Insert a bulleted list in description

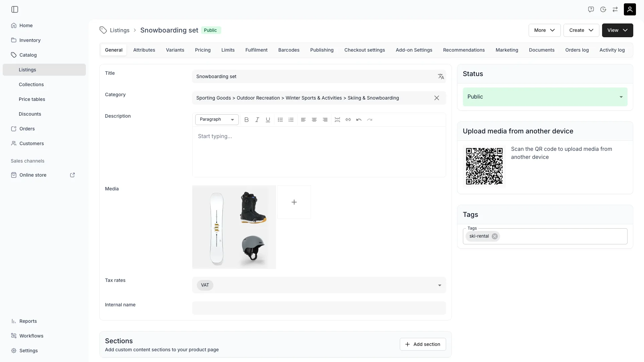coord(280,120)
